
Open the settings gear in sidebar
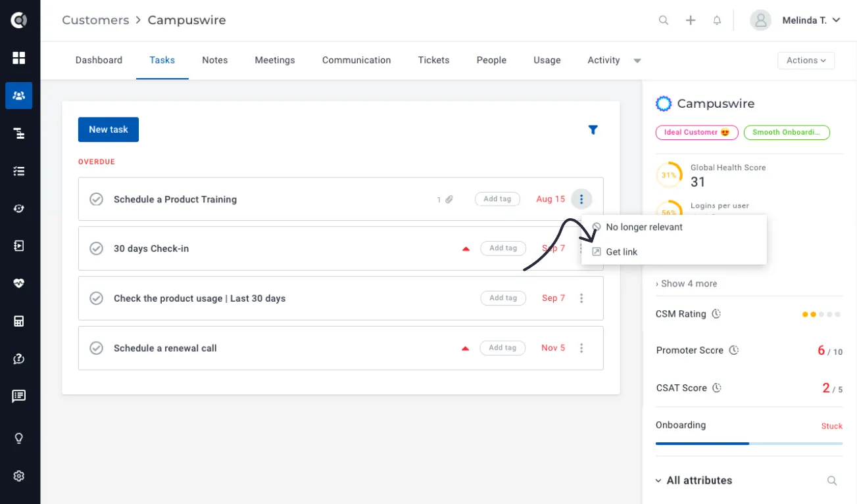pos(19,476)
